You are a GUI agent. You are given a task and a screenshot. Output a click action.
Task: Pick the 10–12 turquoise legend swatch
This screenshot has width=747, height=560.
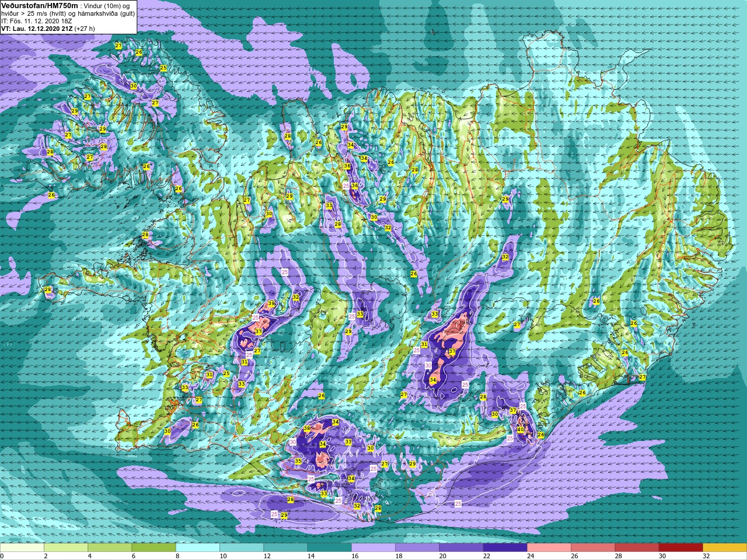[242, 548]
